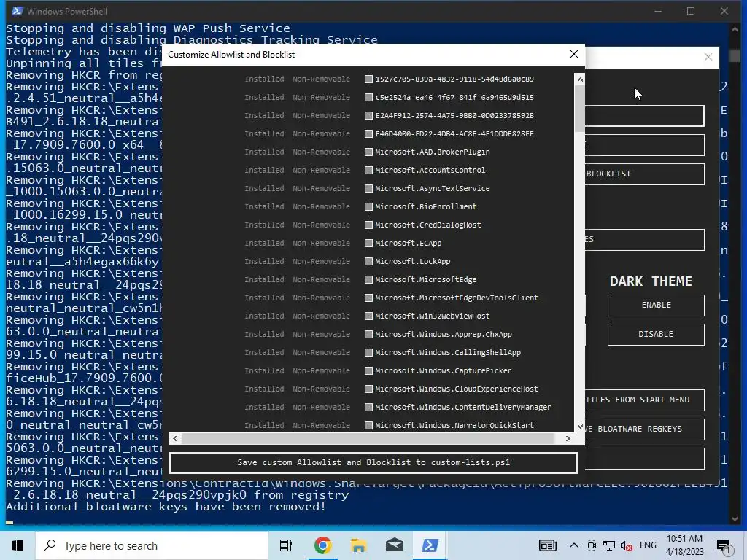Click 'Non-Removable' label beside Microsoft.ECApp
The width and height of the screenshot is (747, 560).
[321, 244]
